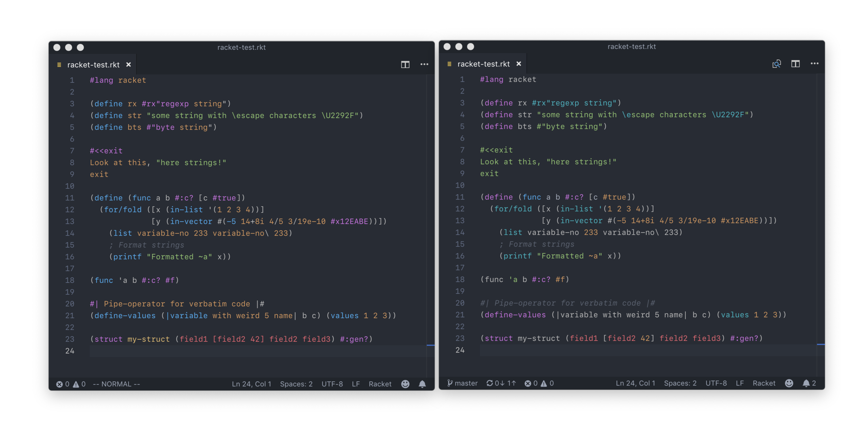The height and width of the screenshot is (422, 868).
Task: Click errors and warnings count in left status bar
Action: point(71,384)
